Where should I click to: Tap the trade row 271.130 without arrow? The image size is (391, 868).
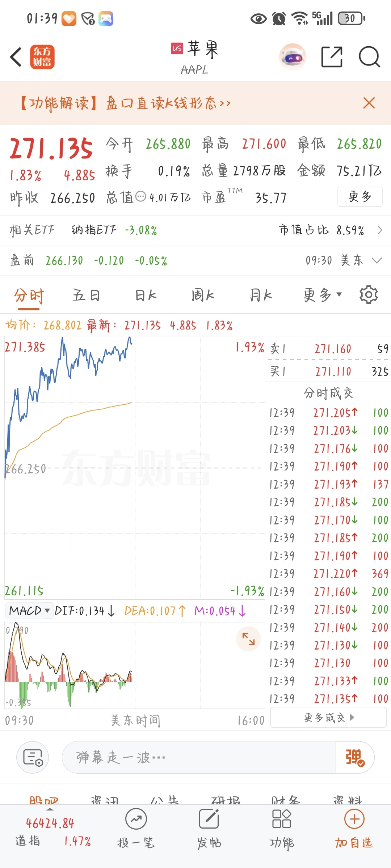click(x=329, y=663)
